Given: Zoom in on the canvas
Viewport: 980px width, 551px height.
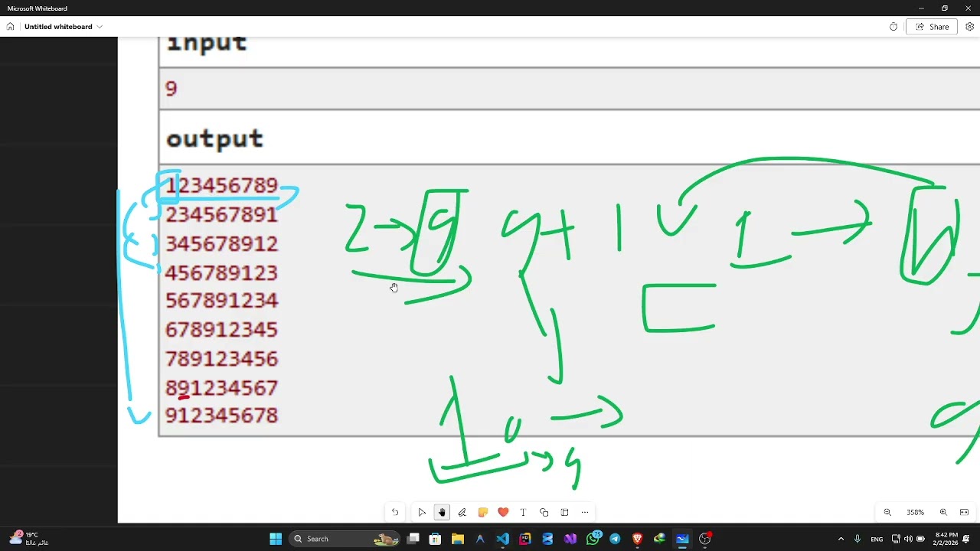Looking at the screenshot, I should [x=943, y=512].
